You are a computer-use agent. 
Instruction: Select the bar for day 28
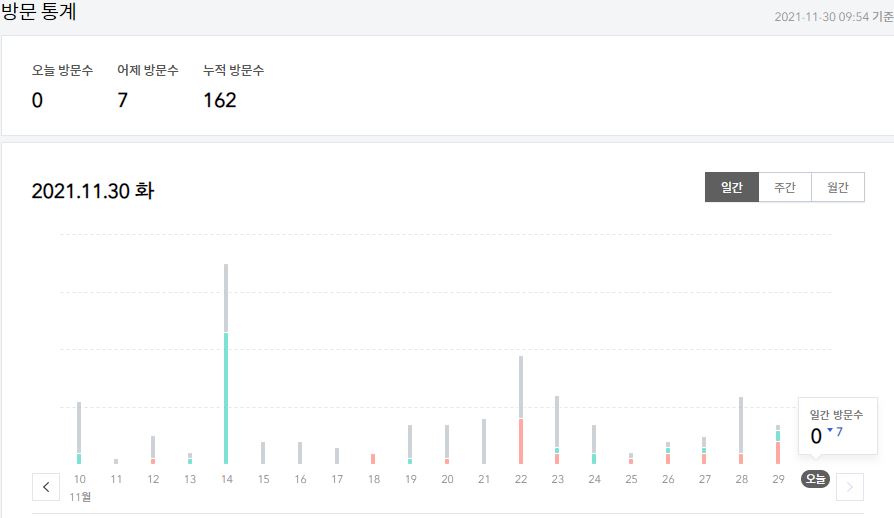(741, 430)
